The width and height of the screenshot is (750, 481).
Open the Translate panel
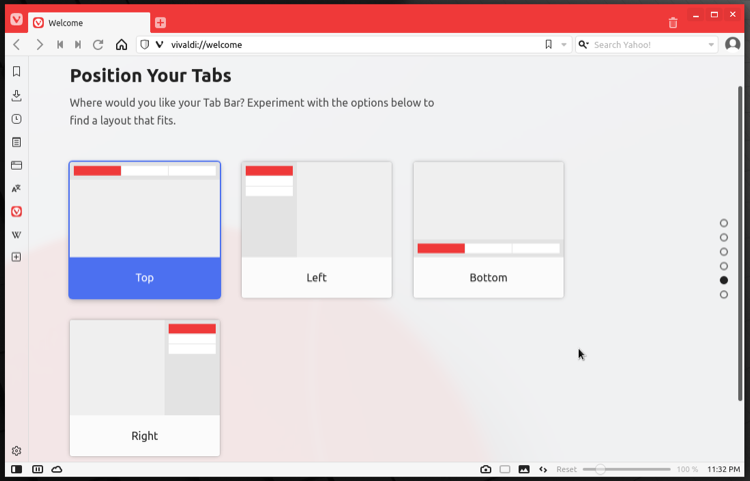click(16, 188)
